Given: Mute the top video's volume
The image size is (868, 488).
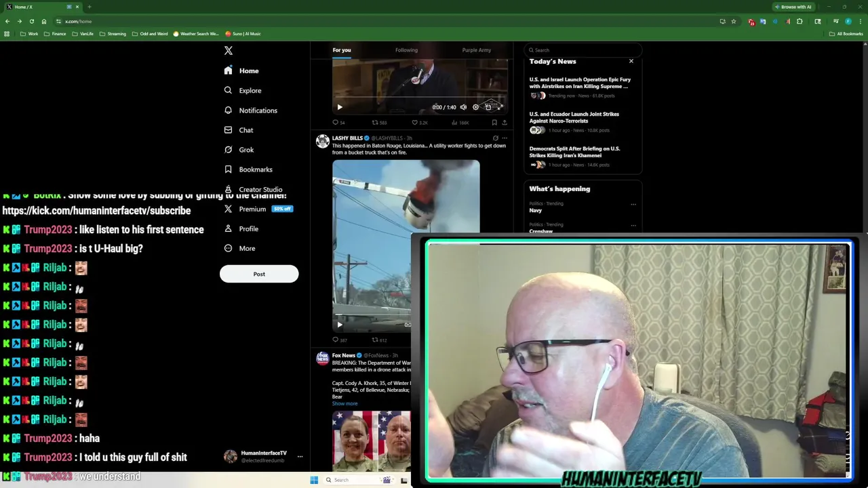Looking at the screenshot, I should pos(463,107).
